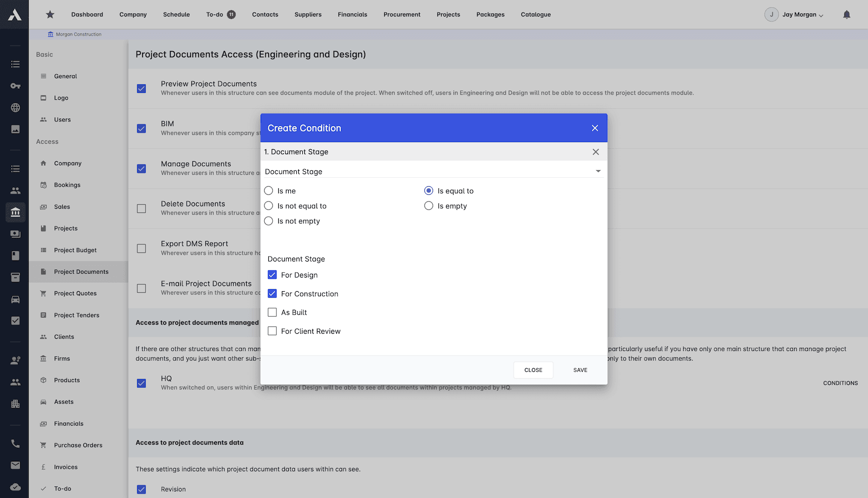Check the As Built checkbox
Image resolution: width=868 pixels, height=498 pixels.
click(272, 312)
